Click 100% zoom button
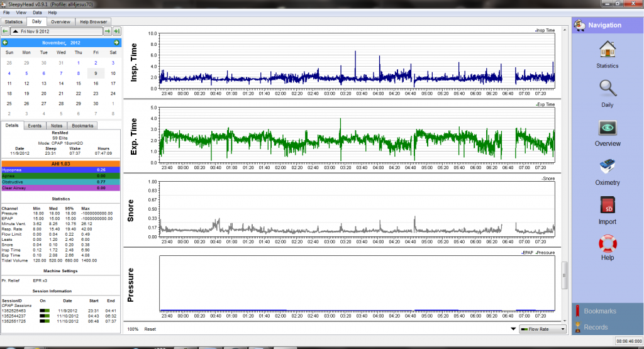This screenshot has height=349, width=644. pyautogui.click(x=133, y=330)
